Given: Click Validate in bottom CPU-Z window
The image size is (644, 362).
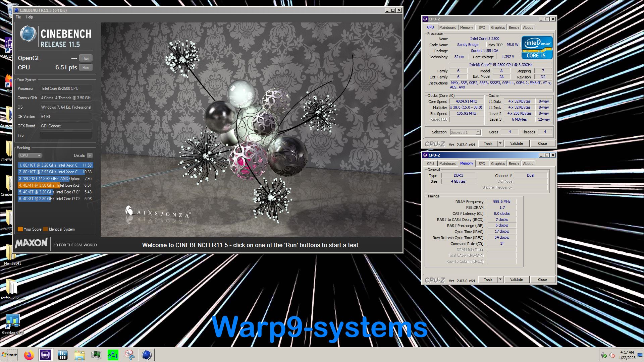Looking at the screenshot, I should (x=517, y=280).
